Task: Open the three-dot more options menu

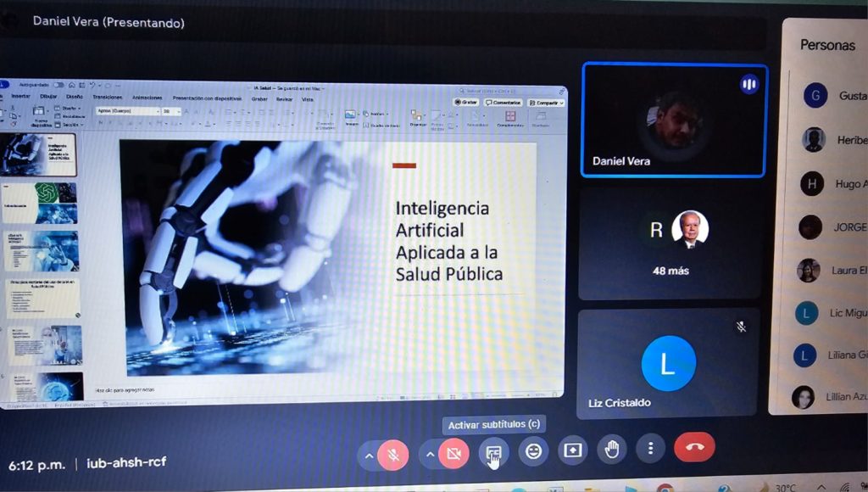Action: (x=650, y=448)
